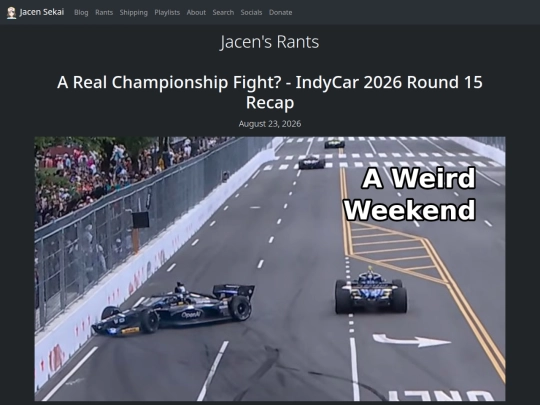Open the IndyCar 2026 Round 15 Recap title
This screenshot has width=540, height=405.
coord(270,92)
